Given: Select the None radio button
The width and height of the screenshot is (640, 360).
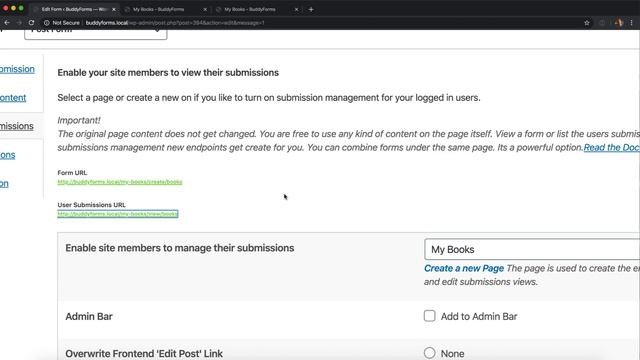Looking at the screenshot, I should coord(429,353).
